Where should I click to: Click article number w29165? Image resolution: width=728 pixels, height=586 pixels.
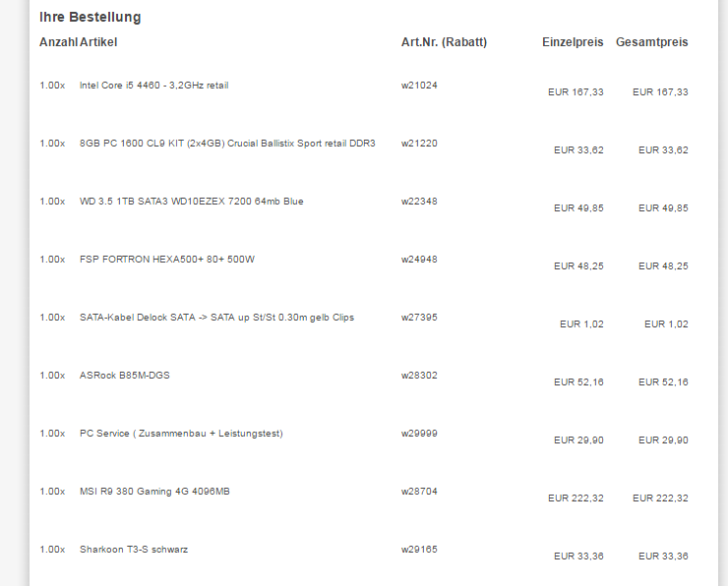(x=419, y=550)
